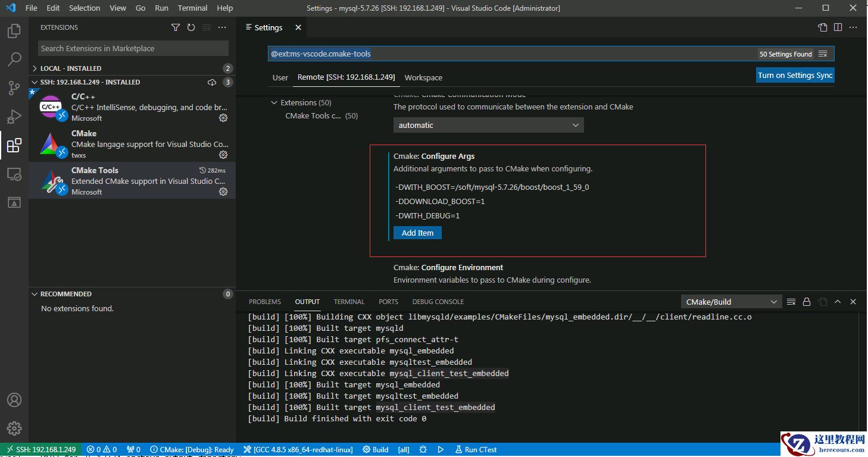Click the Search Extensions in Marketplace field
This screenshot has width=868, height=457.
point(133,48)
